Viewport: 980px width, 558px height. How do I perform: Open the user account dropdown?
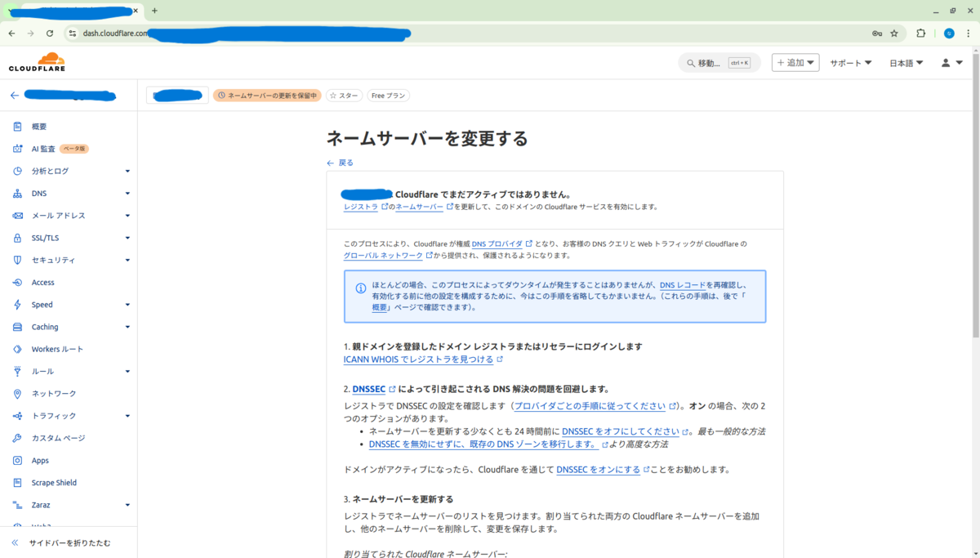pos(952,63)
